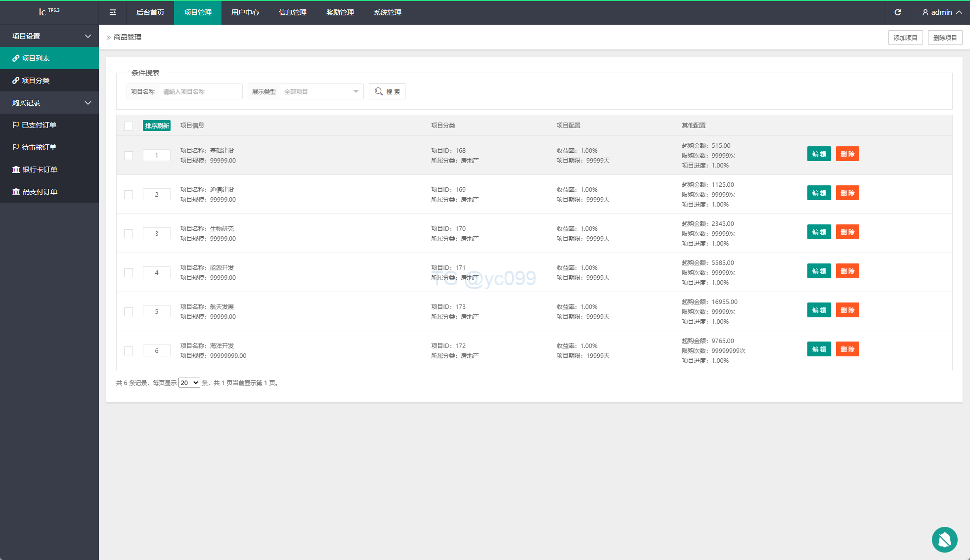Screen dimensions: 970x560
Task: Click the sidebar collapse hamburger icon
Action: [113, 12]
